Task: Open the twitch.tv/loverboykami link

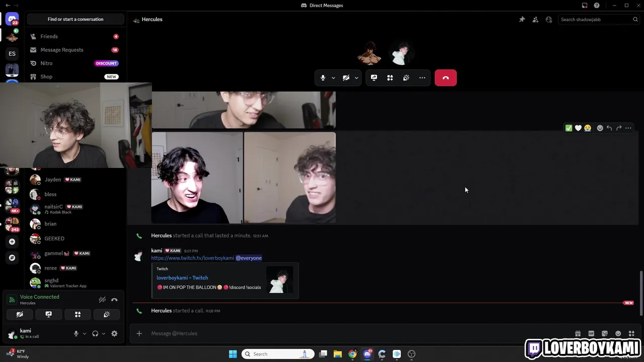Action: pos(192,258)
